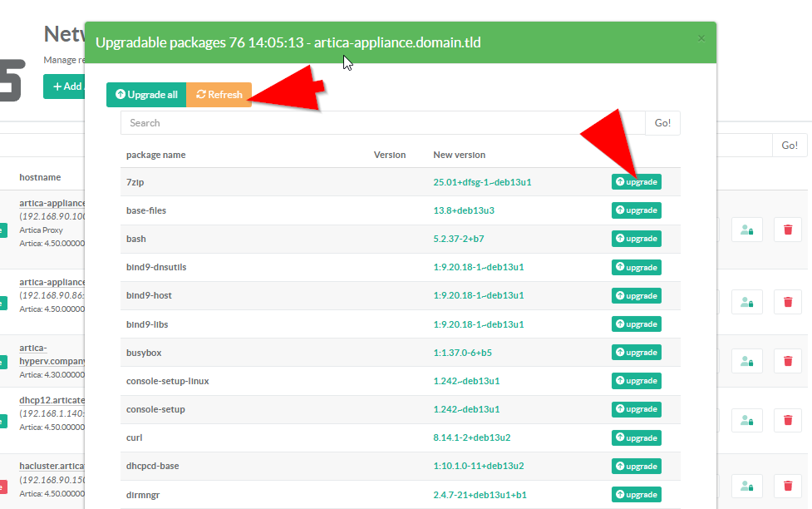Close the Upgradable packages dialog

701,38
